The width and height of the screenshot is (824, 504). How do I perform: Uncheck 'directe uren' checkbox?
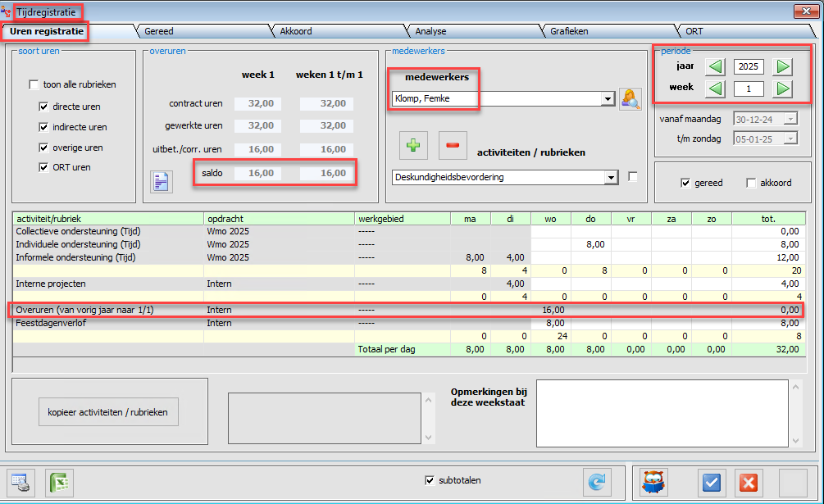coord(43,107)
